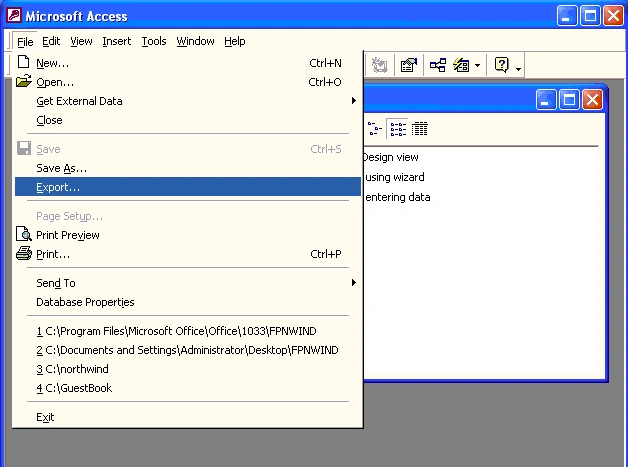The width and height of the screenshot is (628, 467).
Task: Open the File menu
Action: click(x=25, y=41)
